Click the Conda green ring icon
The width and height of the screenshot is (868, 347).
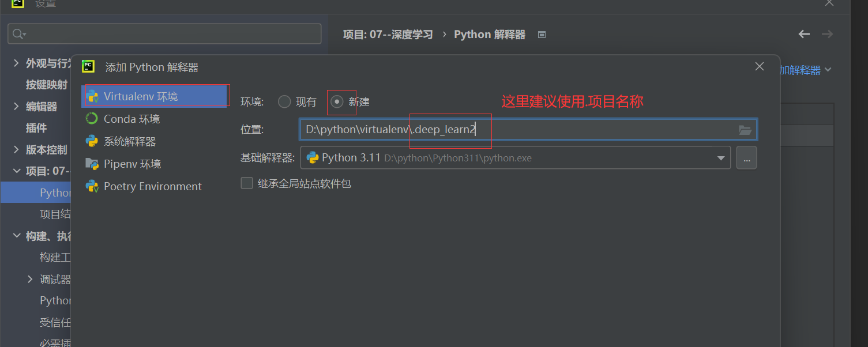tap(92, 119)
